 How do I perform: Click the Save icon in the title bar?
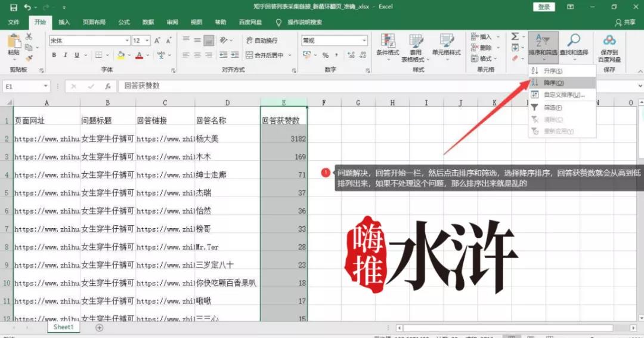coord(14,7)
